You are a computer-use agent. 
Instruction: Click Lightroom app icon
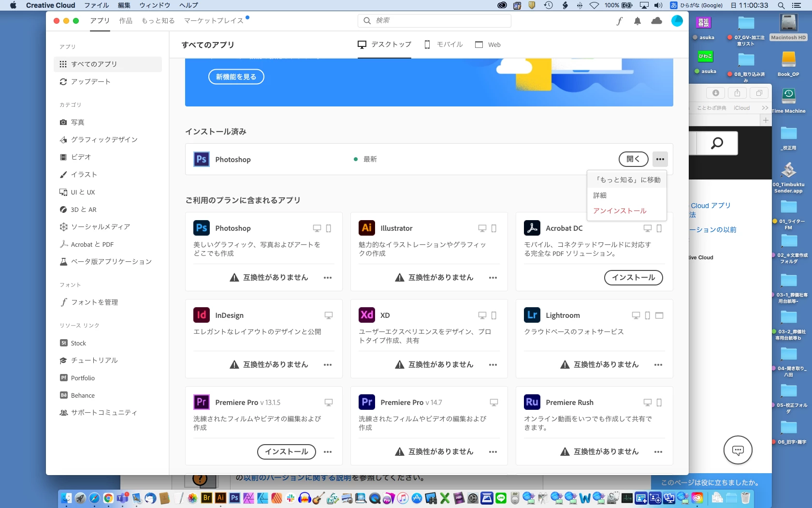click(532, 315)
